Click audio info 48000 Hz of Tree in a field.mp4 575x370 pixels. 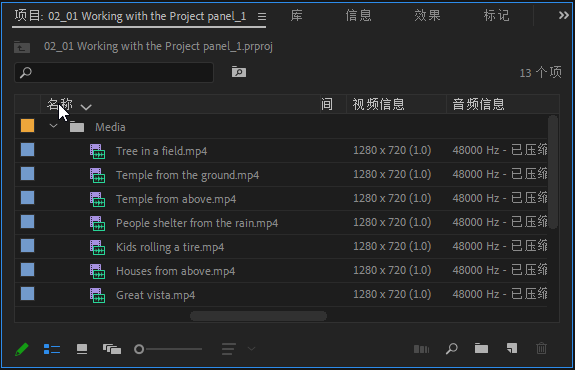click(x=500, y=150)
